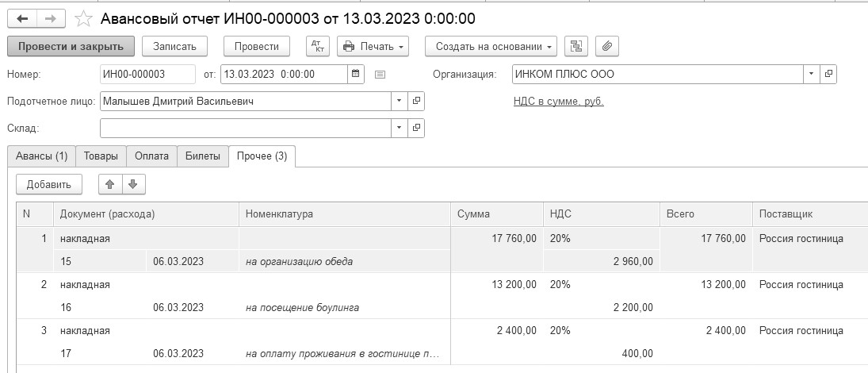868x373 pixels.
Task: Add document to favorites with star
Action: tap(82, 17)
